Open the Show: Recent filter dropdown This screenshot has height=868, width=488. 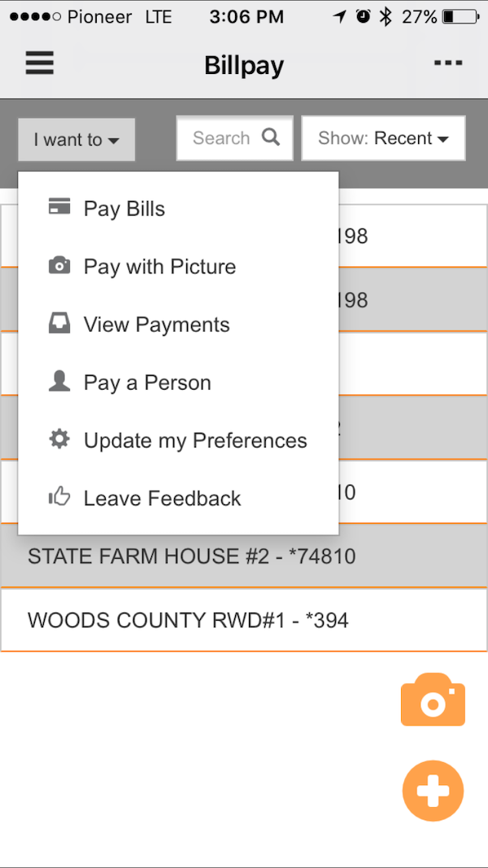(383, 138)
